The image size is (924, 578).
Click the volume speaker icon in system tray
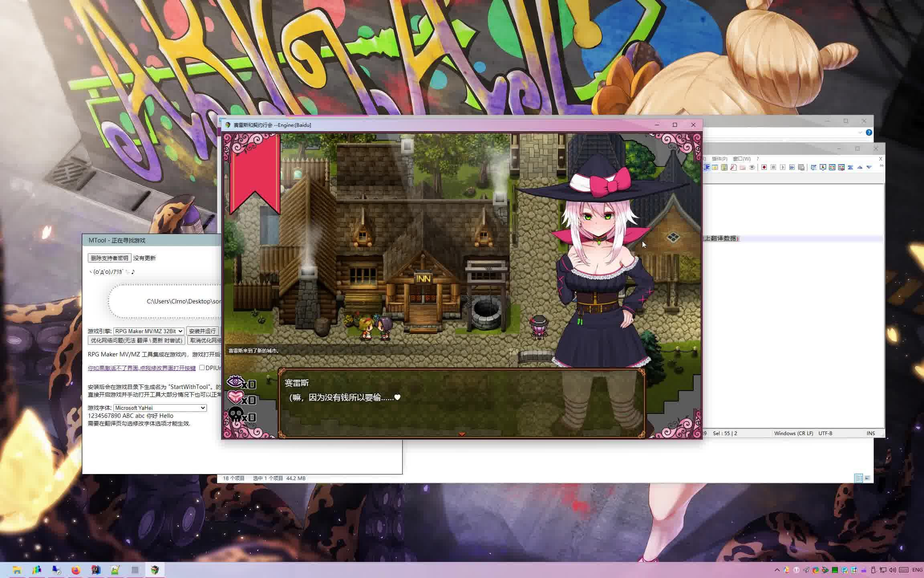coord(892,570)
